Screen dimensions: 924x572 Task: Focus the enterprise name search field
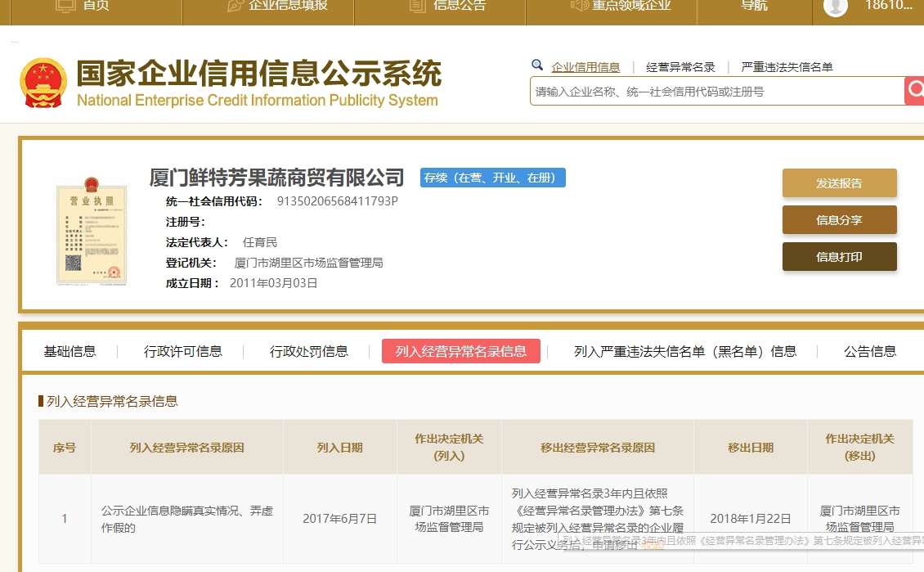pos(716,92)
